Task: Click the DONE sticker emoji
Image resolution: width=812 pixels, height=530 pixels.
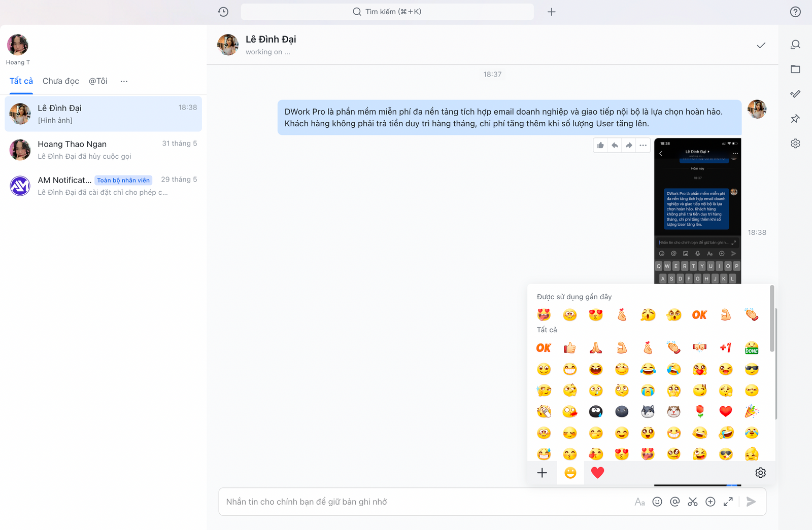Action: tap(751, 348)
